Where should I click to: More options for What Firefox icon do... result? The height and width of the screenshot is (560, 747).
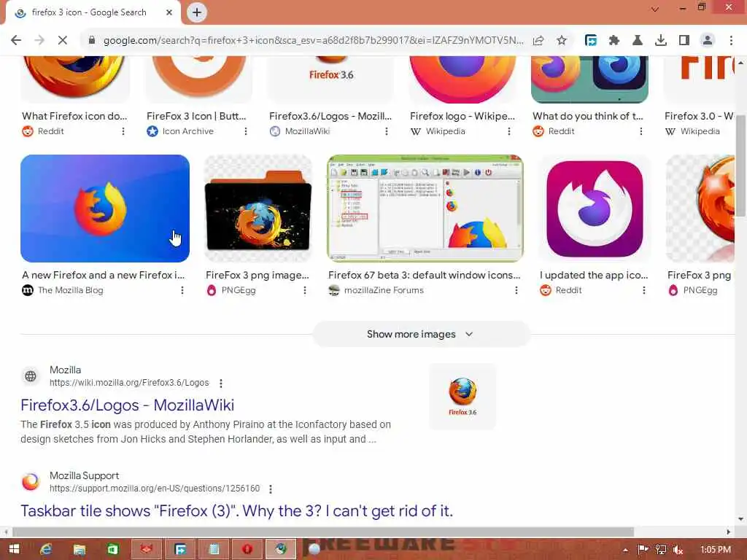point(123,131)
